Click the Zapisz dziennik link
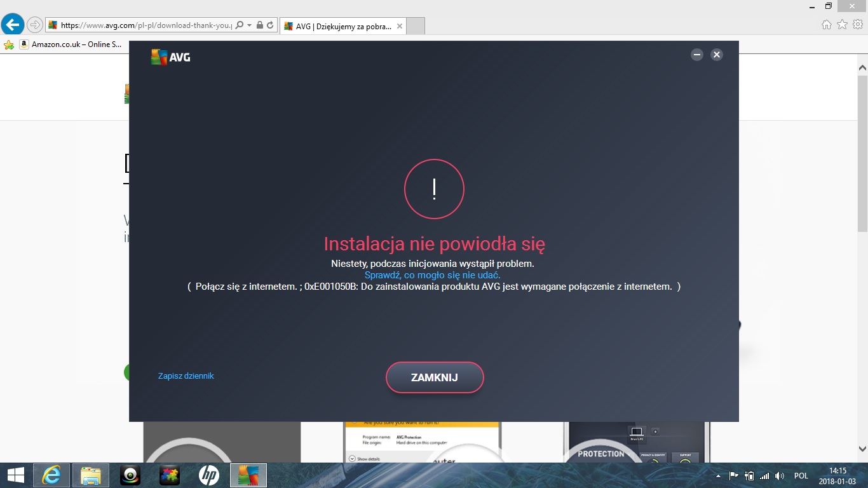The width and height of the screenshot is (868, 488). pyautogui.click(x=186, y=376)
